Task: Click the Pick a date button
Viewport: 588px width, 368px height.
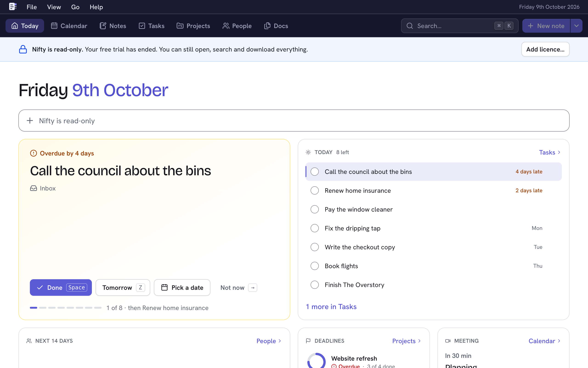Action: [182, 287]
